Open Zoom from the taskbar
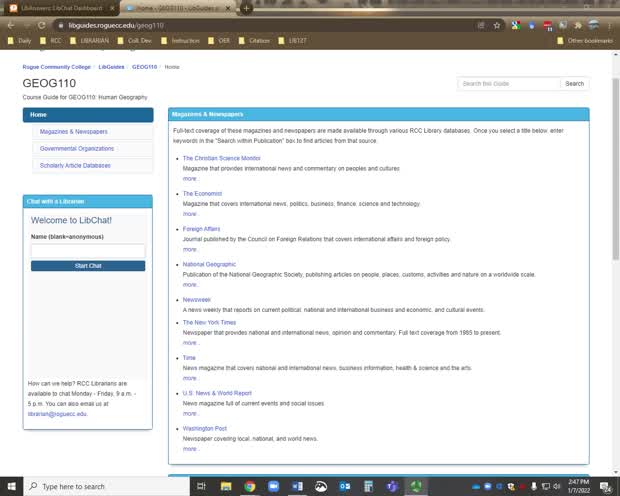Screen dimensions: 620x496 (x=273, y=486)
